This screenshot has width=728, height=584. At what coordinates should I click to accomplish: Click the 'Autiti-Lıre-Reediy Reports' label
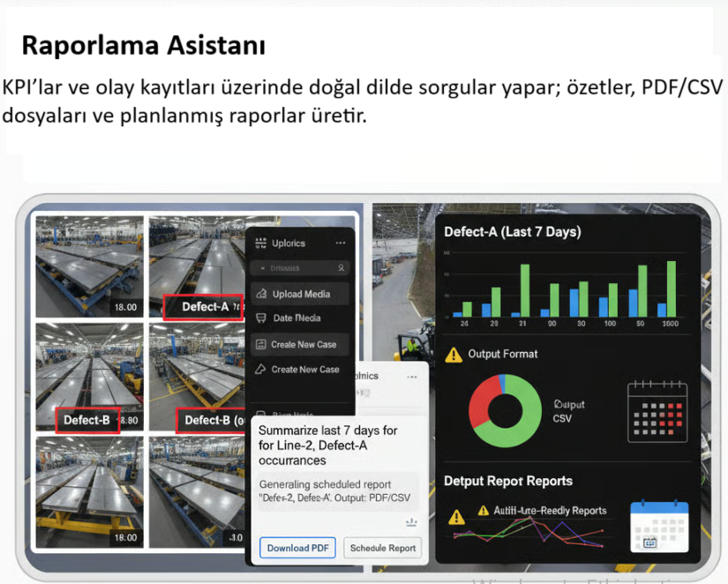pos(550,511)
